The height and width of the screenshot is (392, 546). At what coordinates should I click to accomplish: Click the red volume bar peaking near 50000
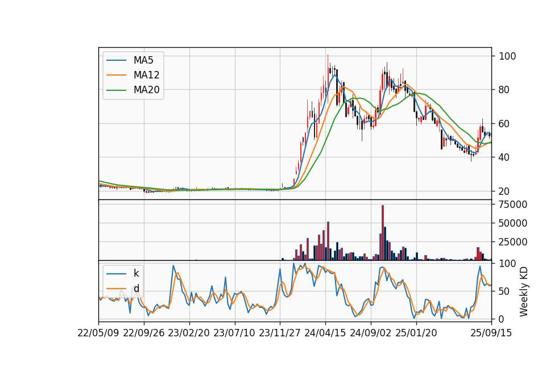click(328, 241)
